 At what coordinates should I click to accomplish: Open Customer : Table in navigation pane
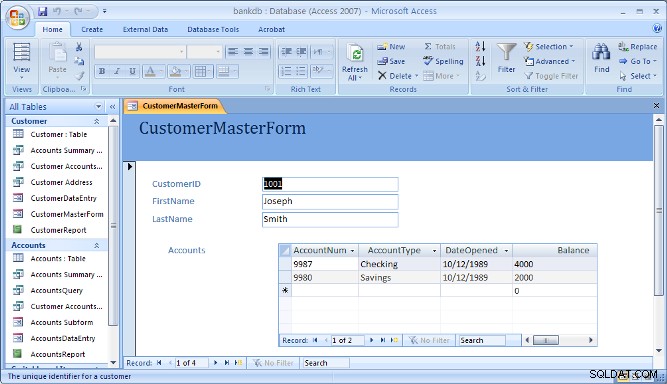(59, 134)
